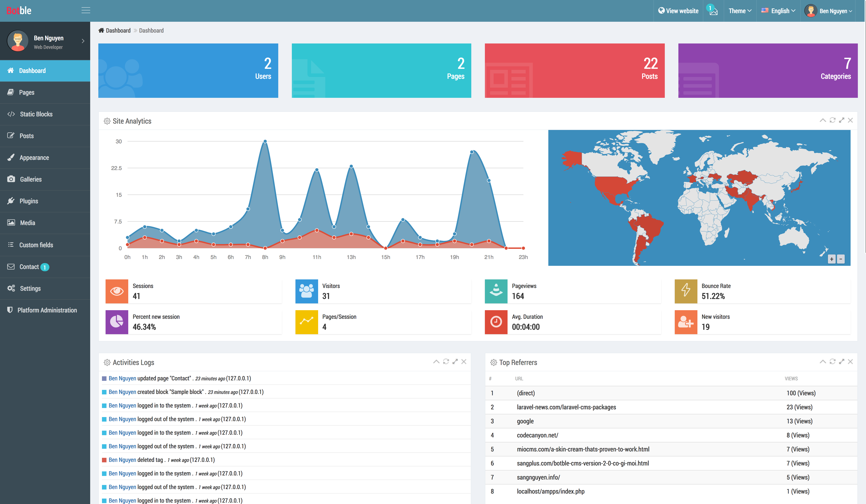This screenshot has width=866, height=504.
Task: Open the Theme dropdown
Action: point(740,11)
